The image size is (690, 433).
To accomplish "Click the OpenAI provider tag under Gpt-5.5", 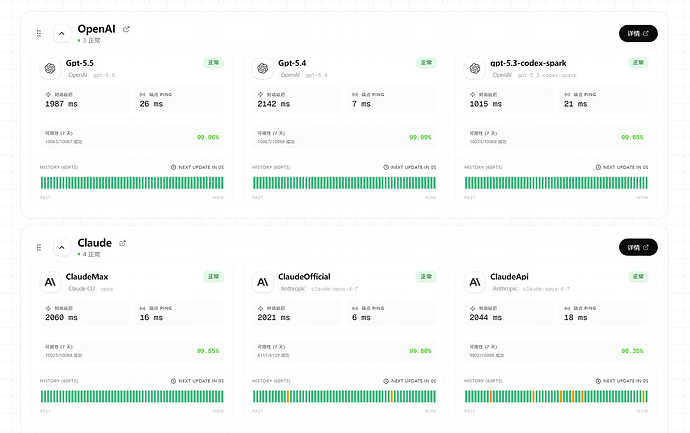I will point(77,75).
